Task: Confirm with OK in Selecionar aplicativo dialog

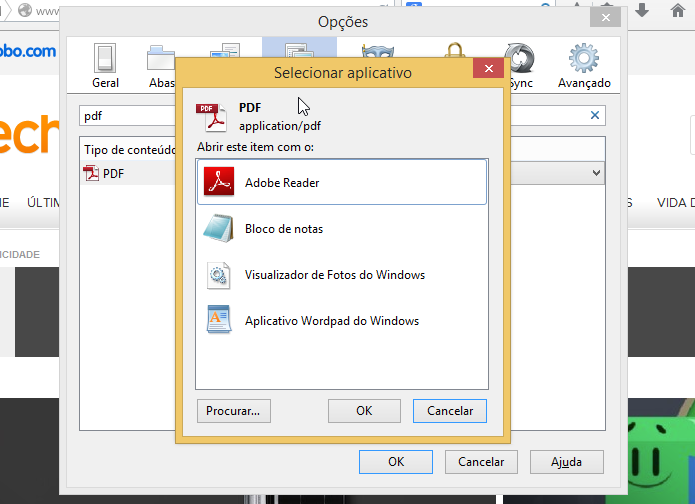Action: tap(364, 411)
